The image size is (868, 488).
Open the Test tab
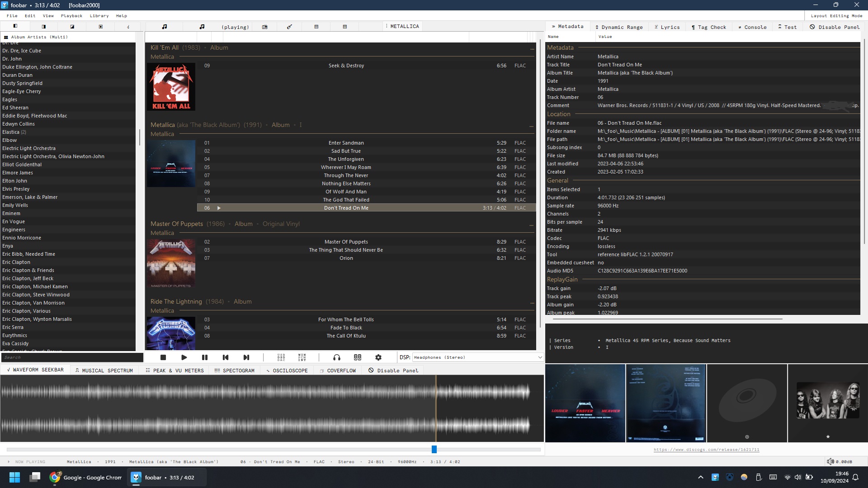pos(787,27)
